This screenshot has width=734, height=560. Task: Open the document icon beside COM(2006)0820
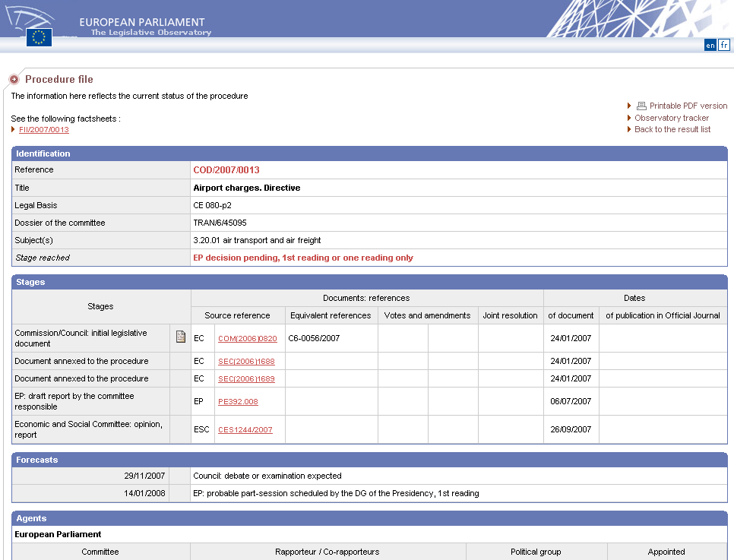[x=180, y=336]
